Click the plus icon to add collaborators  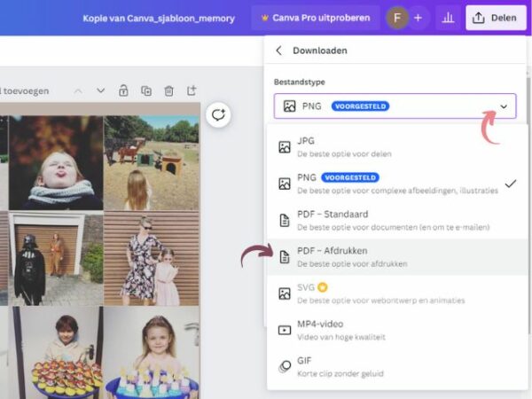click(418, 18)
